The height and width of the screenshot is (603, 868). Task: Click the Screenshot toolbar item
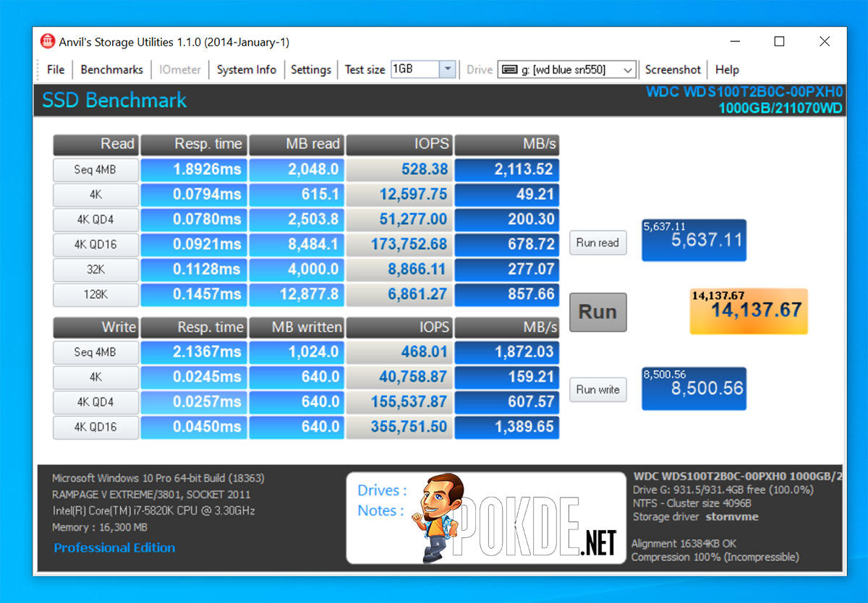pyautogui.click(x=673, y=69)
